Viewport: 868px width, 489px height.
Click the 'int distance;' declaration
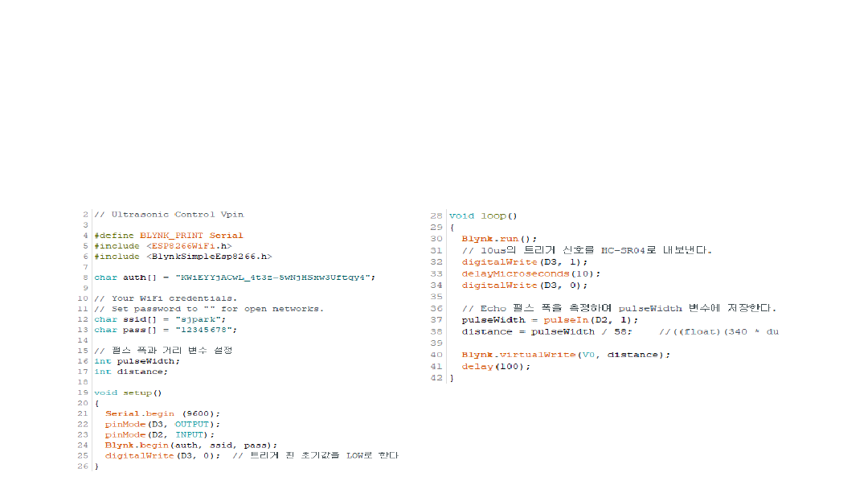pos(131,372)
